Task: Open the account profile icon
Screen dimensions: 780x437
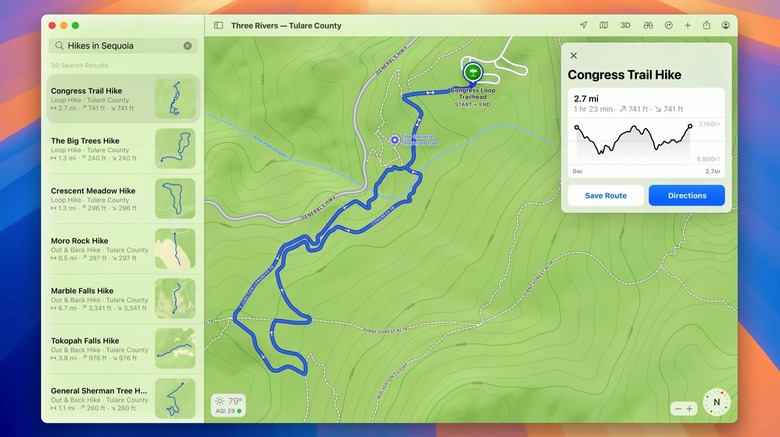Action: [x=726, y=25]
